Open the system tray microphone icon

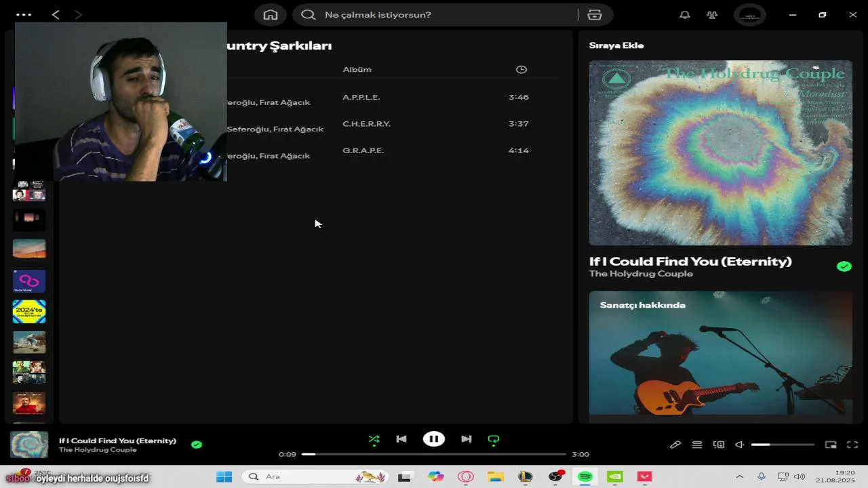coord(762,476)
